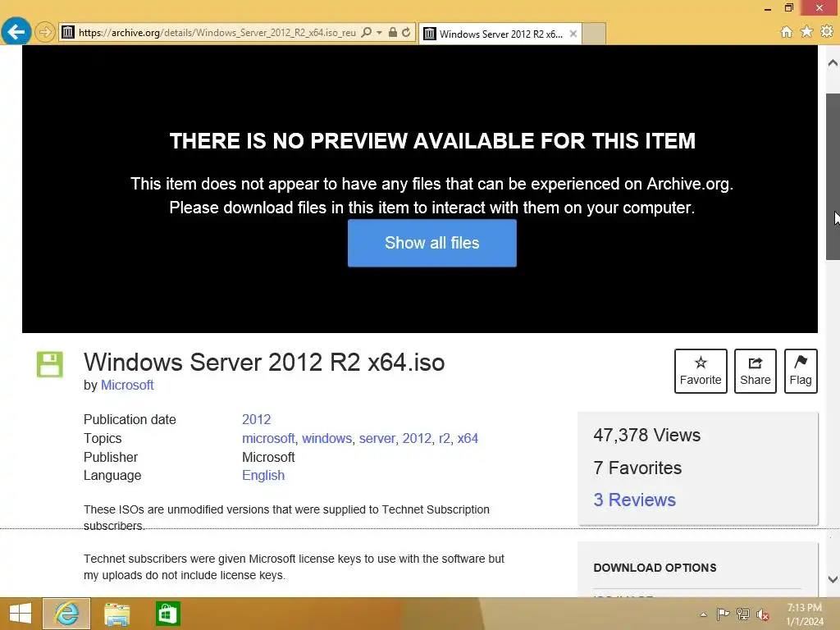Open the r2 topic link
Image resolution: width=840 pixels, height=630 pixels.
(444, 438)
